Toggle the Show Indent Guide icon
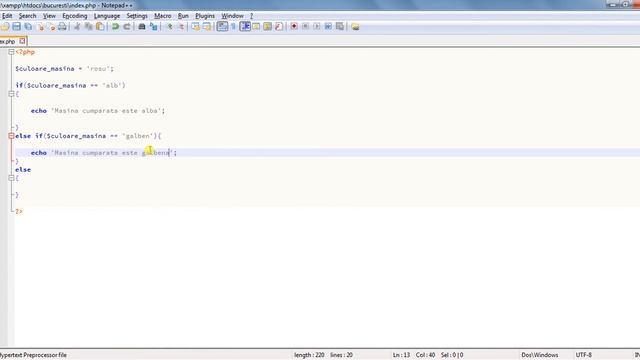Image resolution: width=640 pixels, height=360 pixels. [x=245, y=27]
